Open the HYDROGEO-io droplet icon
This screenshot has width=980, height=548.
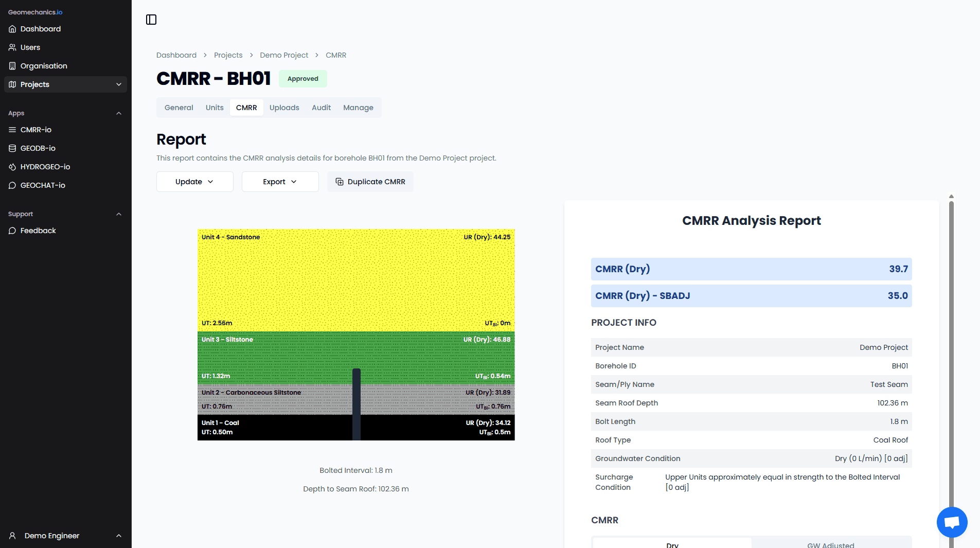click(x=12, y=167)
